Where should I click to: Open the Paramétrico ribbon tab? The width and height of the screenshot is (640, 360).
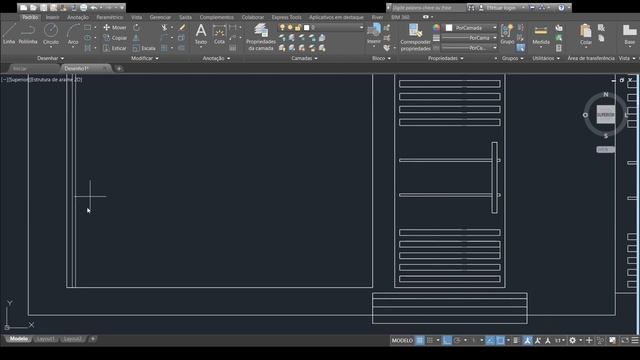tap(110, 17)
